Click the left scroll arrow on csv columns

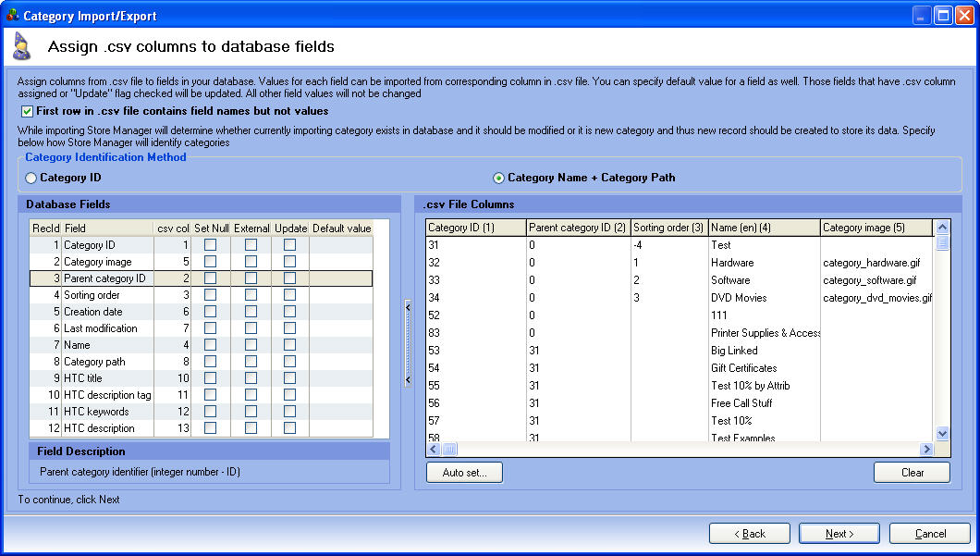click(x=432, y=449)
